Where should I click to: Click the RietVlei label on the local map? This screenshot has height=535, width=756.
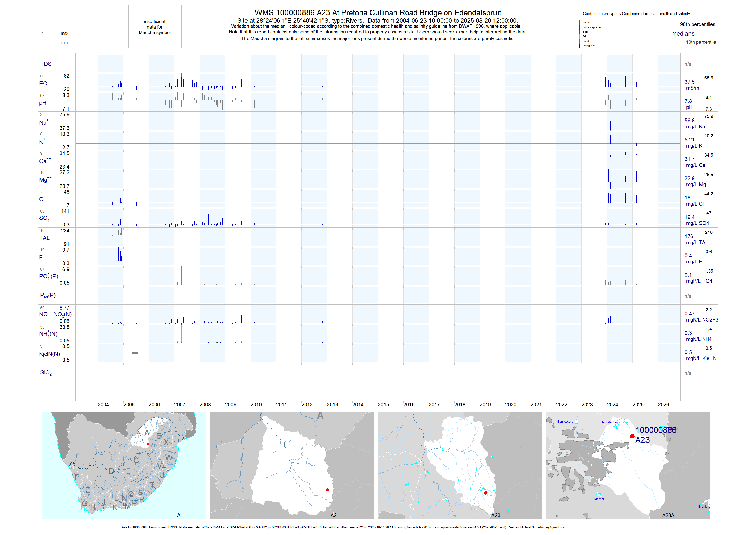(599, 499)
